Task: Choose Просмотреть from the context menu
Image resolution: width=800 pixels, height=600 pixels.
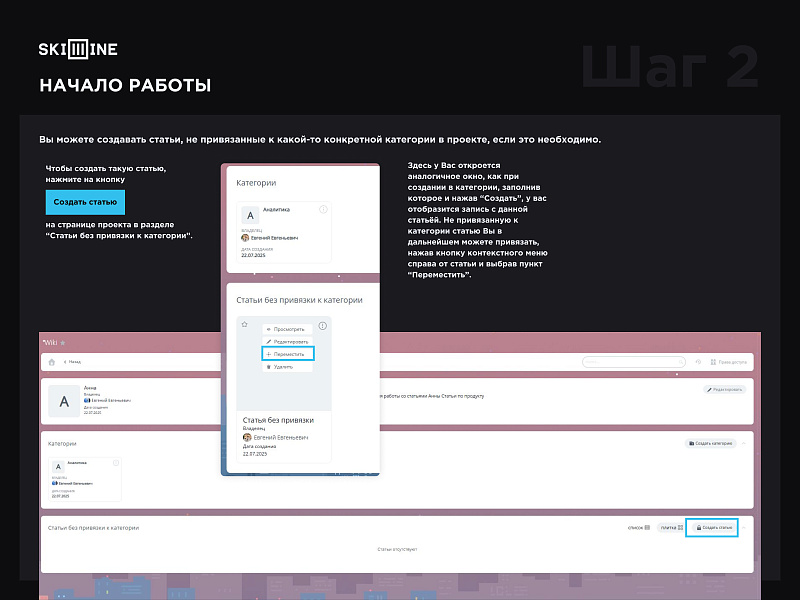Action: (x=287, y=329)
